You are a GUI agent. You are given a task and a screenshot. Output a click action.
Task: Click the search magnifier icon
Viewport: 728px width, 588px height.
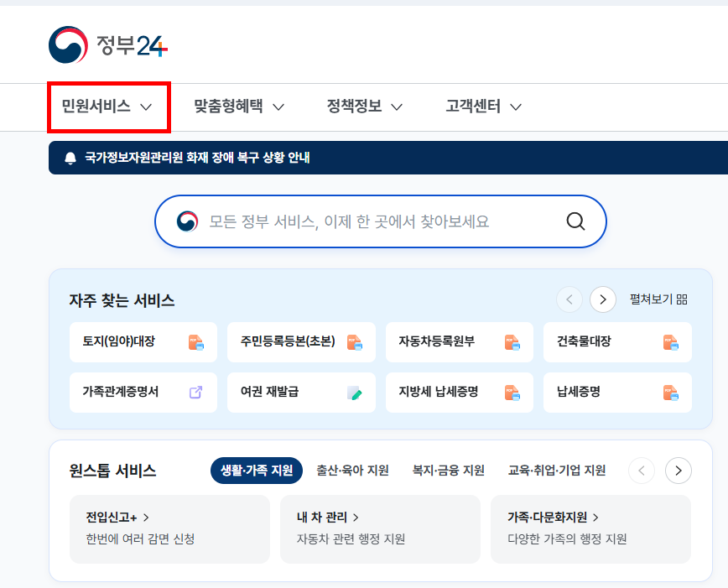(x=575, y=221)
